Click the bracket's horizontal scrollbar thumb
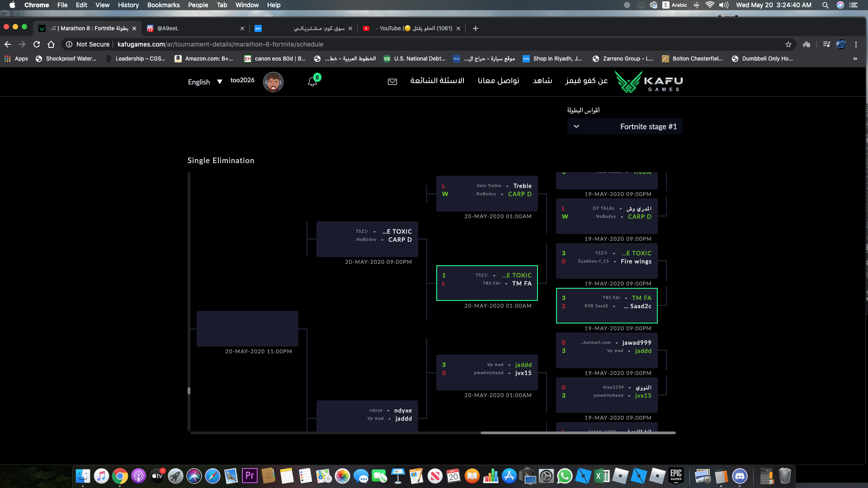The width and height of the screenshot is (868, 488). pyautogui.click(x=578, y=433)
